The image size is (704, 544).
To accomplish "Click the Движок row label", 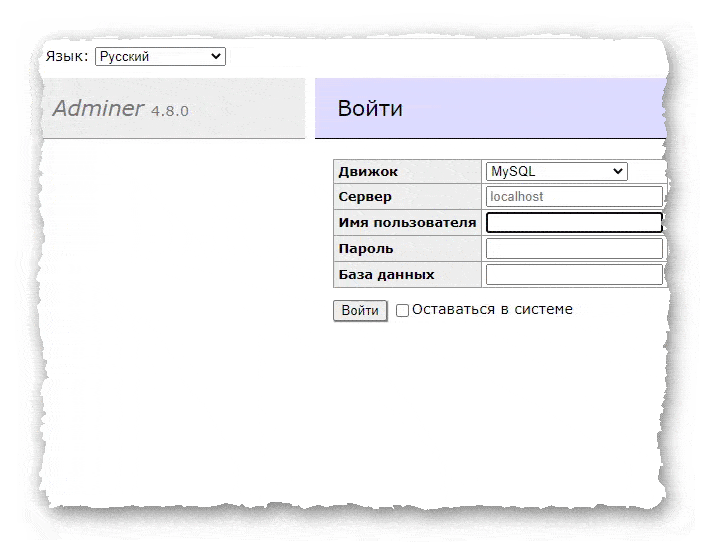I will coord(368,172).
